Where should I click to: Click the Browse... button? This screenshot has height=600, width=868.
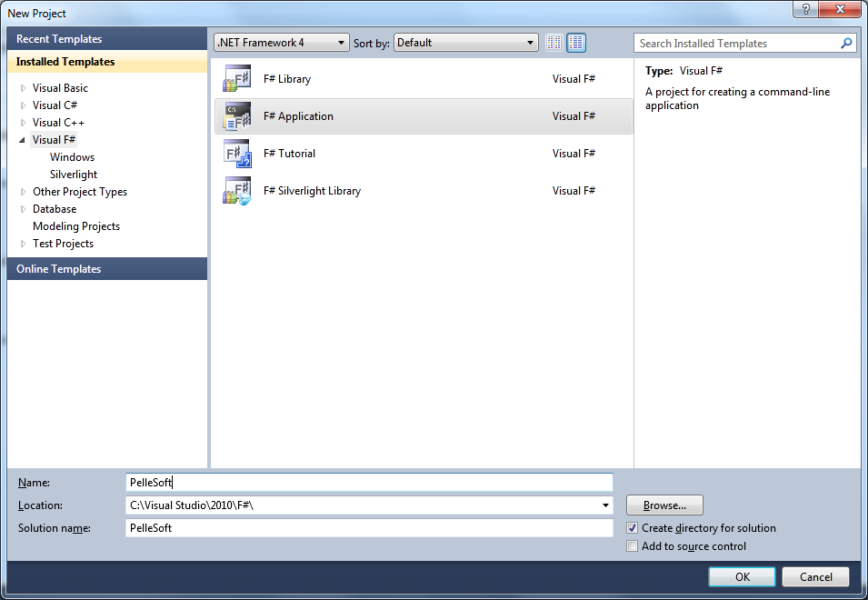[664, 505]
